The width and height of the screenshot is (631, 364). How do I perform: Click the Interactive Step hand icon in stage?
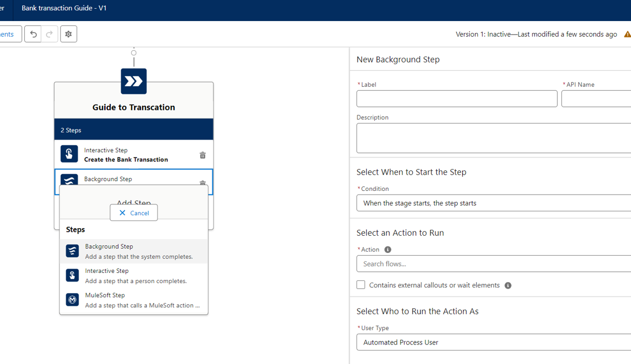click(69, 154)
